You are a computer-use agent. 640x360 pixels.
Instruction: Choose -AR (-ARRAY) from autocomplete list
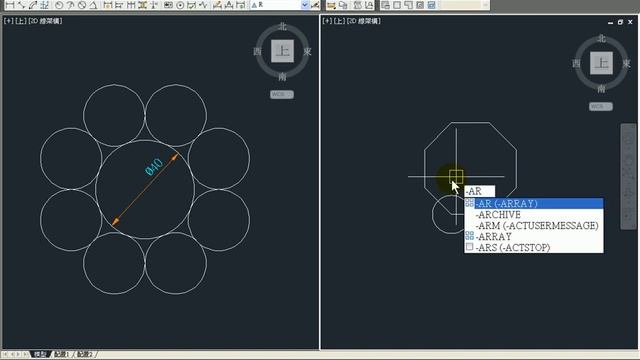pos(534,203)
